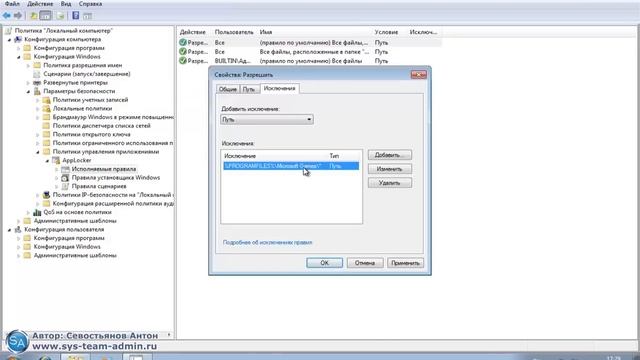
Task: Click the Up one level folder icon
Action: click(x=34, y=16)
